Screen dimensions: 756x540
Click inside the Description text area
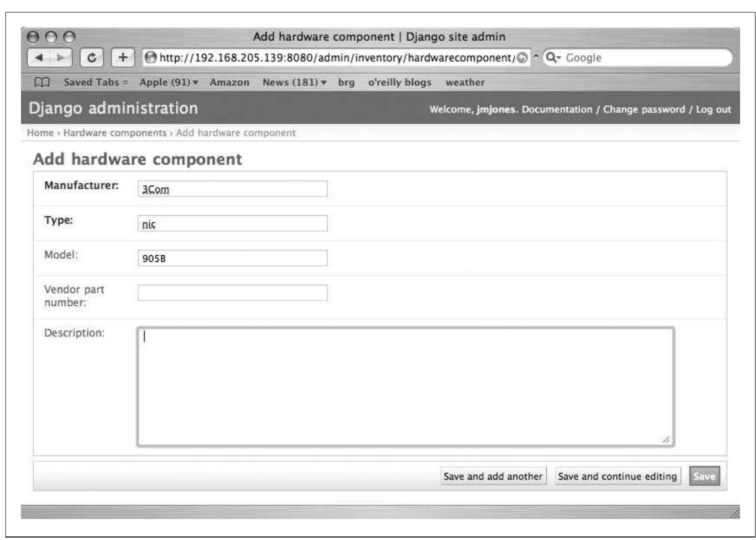pos(405,387)
